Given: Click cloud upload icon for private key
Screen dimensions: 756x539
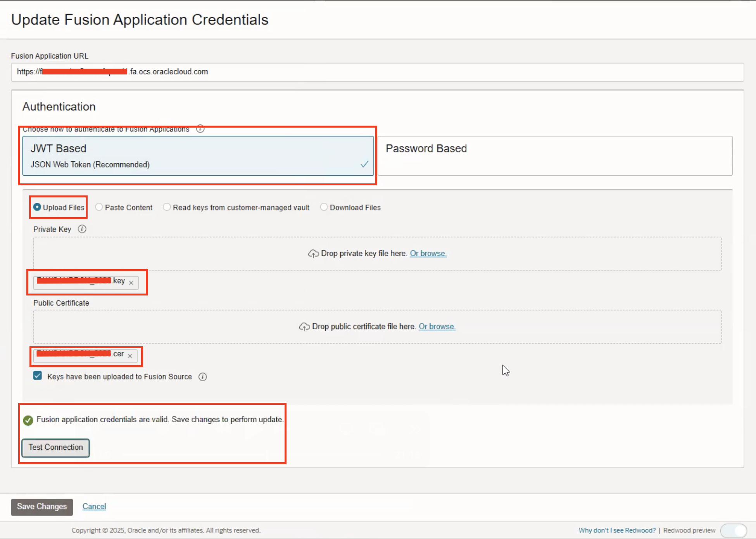Looking at the screenshot, I should click(x=313, y=254).
